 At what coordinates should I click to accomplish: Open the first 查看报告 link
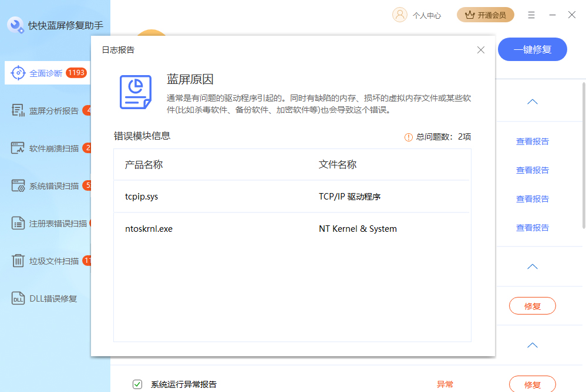(x=532, y=141)
